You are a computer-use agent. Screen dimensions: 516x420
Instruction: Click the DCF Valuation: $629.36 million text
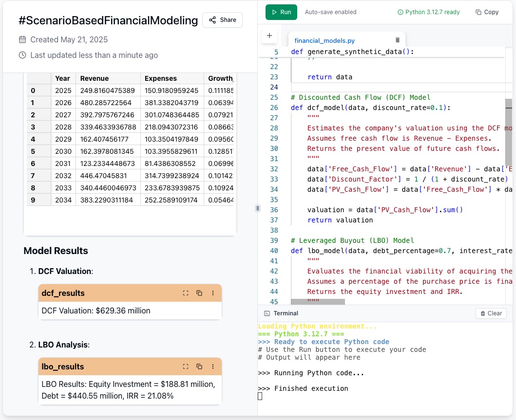96,310
